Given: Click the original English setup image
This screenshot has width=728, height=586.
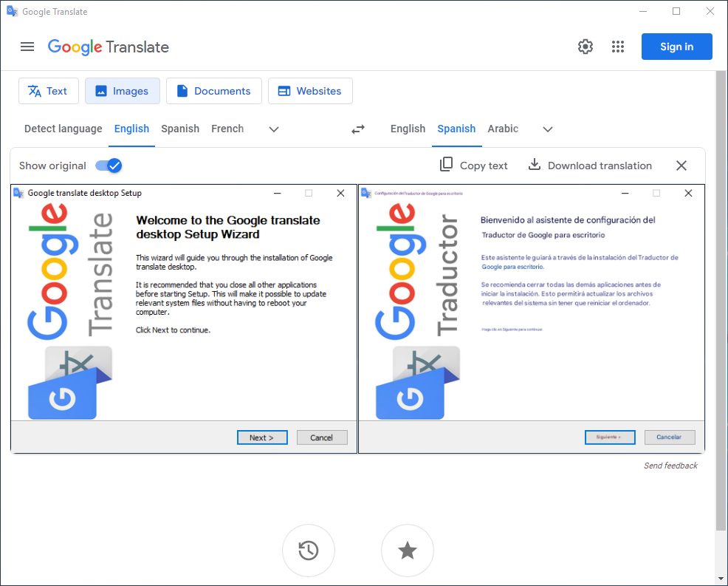Looking at the screenshot, I should click(184, 318).
